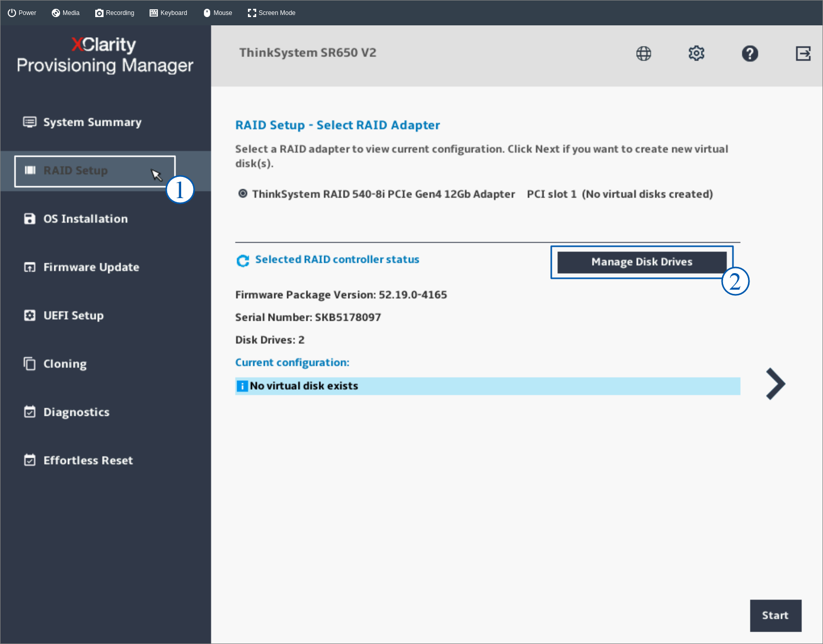This screenshot has width=823, height=644.
Task: Click the Selected RAID controller status link
Action: [337, 260]
